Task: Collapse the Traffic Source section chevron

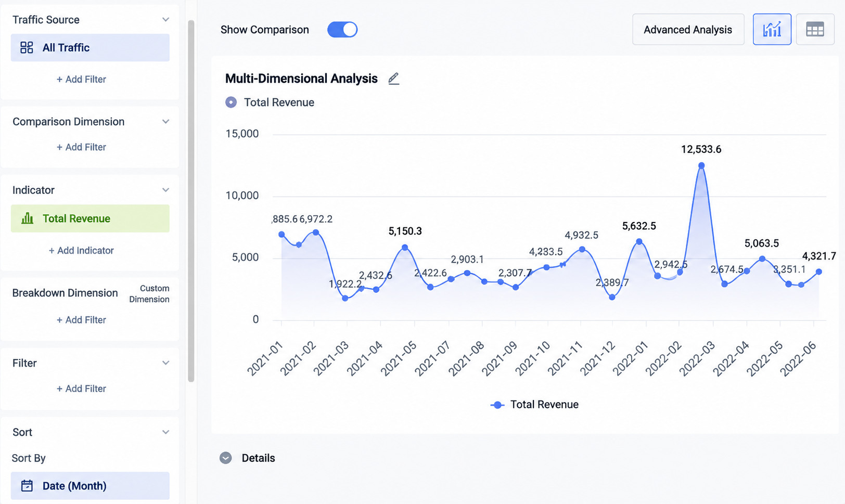Action: (165, 20)
